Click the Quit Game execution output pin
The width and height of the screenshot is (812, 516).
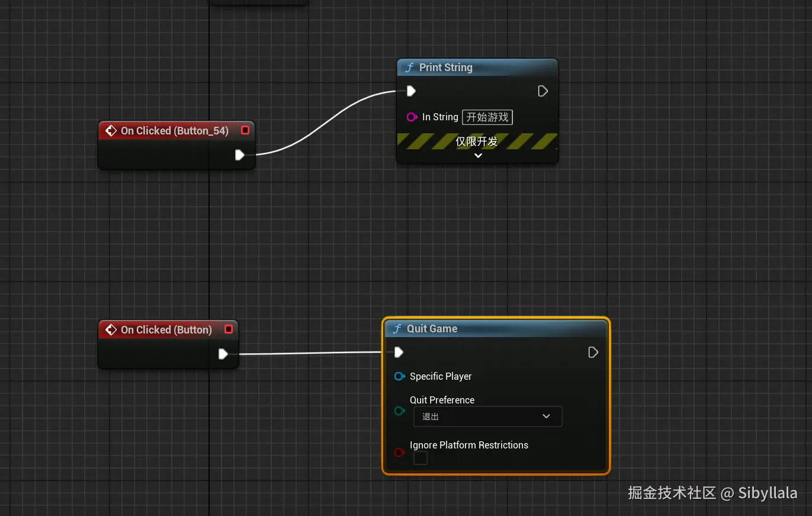[x=593, y=352]
